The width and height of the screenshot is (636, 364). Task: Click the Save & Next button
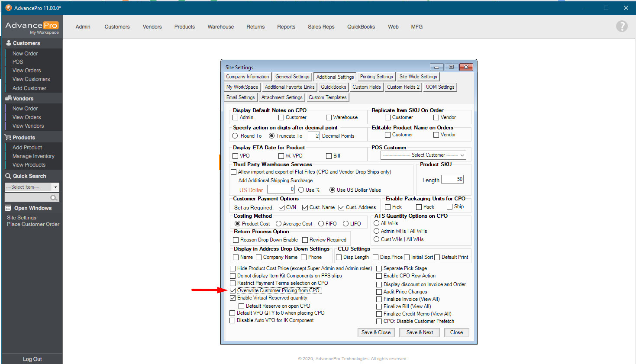[x=420, y=332]
